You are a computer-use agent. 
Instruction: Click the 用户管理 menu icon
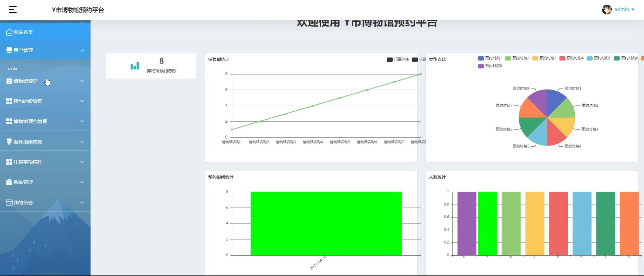click(9, 50)
